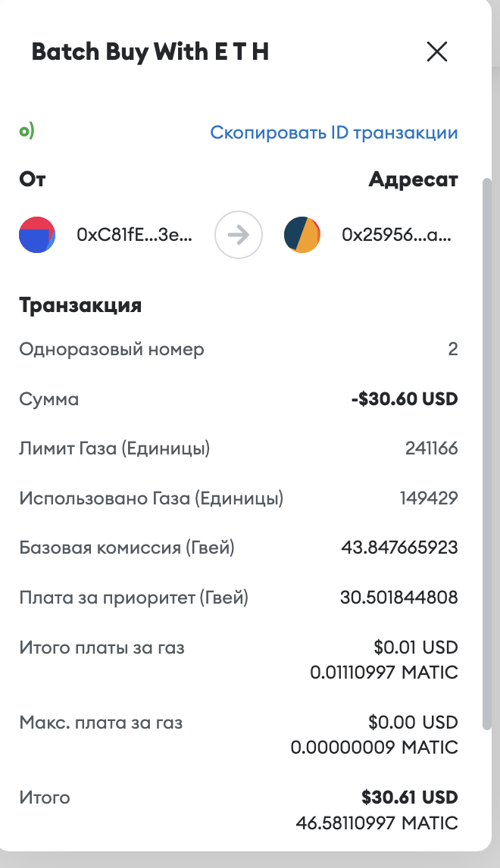Click the arrow icon between the addresses
This screenshot has width=500, height=868.
coord(239,235)
